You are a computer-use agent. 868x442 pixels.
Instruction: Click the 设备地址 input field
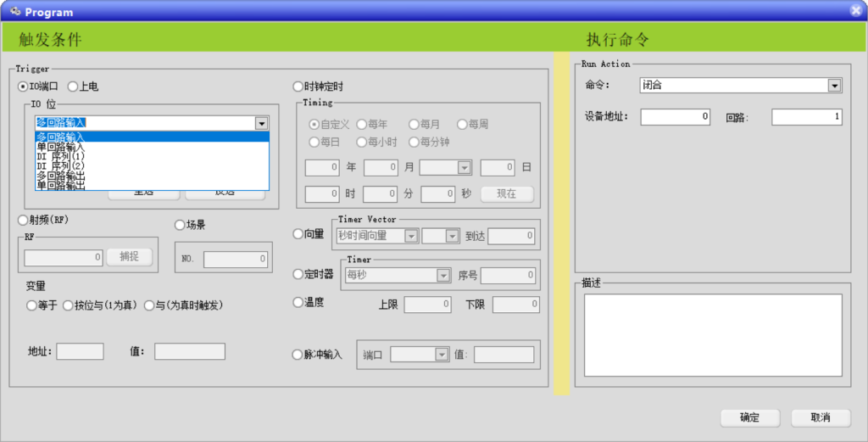[675, 117]
